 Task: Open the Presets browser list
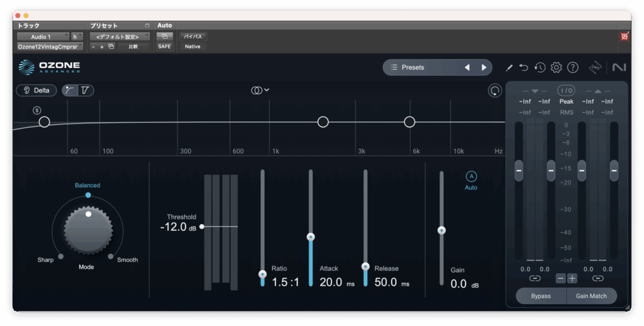(x=421, y=67)
